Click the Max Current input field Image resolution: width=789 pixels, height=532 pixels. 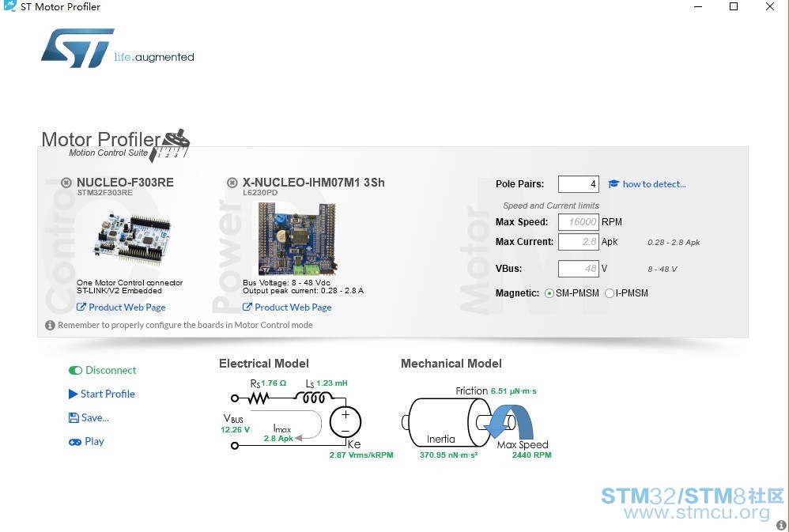[x=578, y=242]
